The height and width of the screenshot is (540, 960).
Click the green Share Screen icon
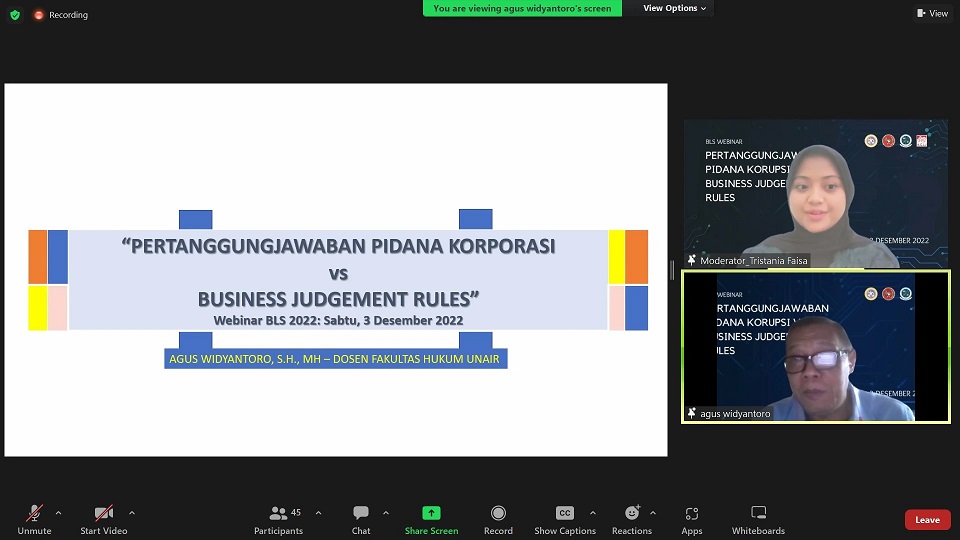(x=431, y=513)
